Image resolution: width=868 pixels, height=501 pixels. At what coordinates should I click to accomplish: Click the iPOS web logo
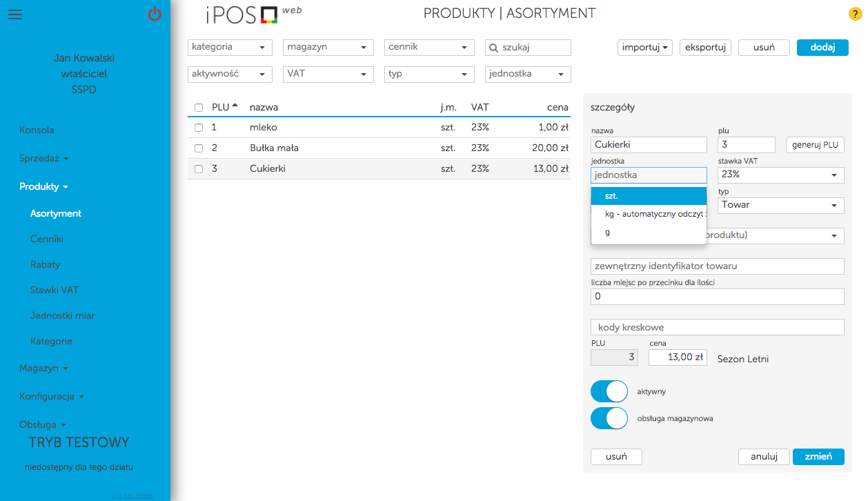point(253,14)
